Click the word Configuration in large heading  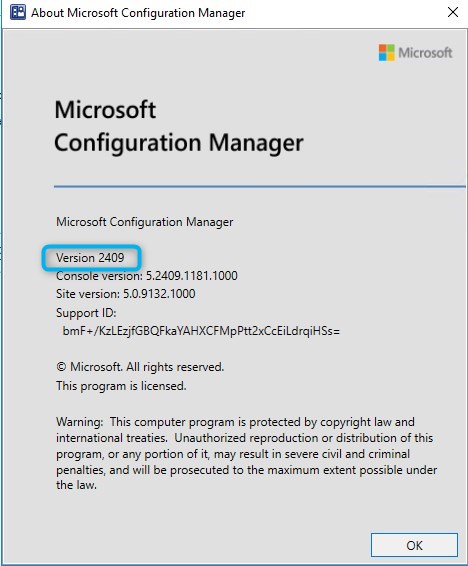128,143
